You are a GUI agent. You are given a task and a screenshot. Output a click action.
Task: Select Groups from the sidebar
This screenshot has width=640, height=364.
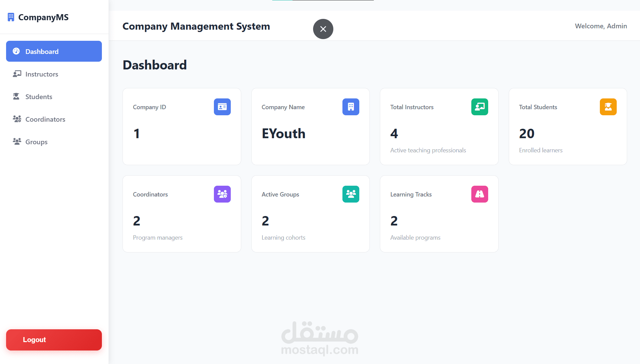point(54,142)
